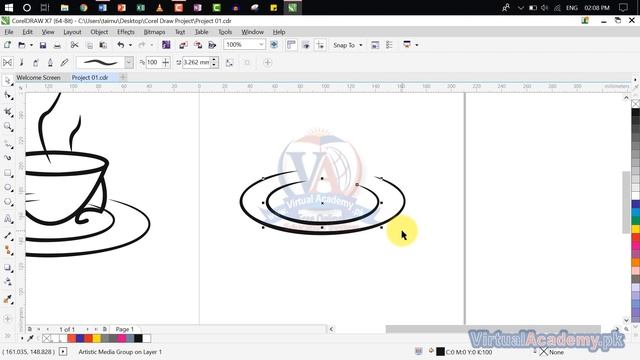The height and width of the screenshot is (360, 640).
Task: Select the Text tool in toolbox
Action: pos(7,219)
